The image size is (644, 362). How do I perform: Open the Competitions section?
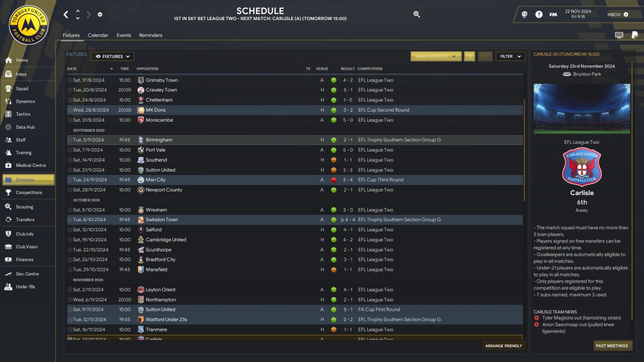pyautogui.click(x=28, y=193)
